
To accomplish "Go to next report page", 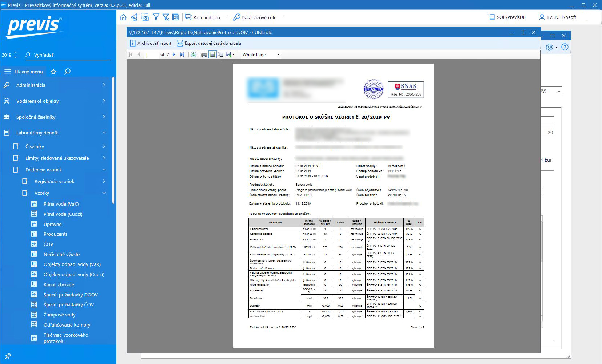I will pos(174,54).
